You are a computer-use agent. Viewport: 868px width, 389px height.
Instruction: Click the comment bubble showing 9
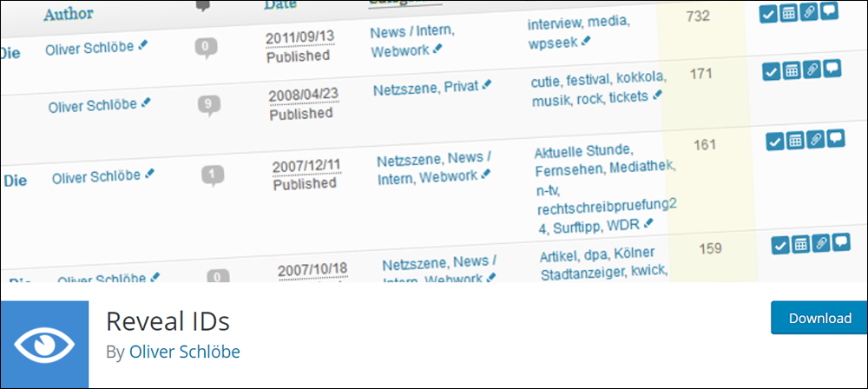click(208, 105)
